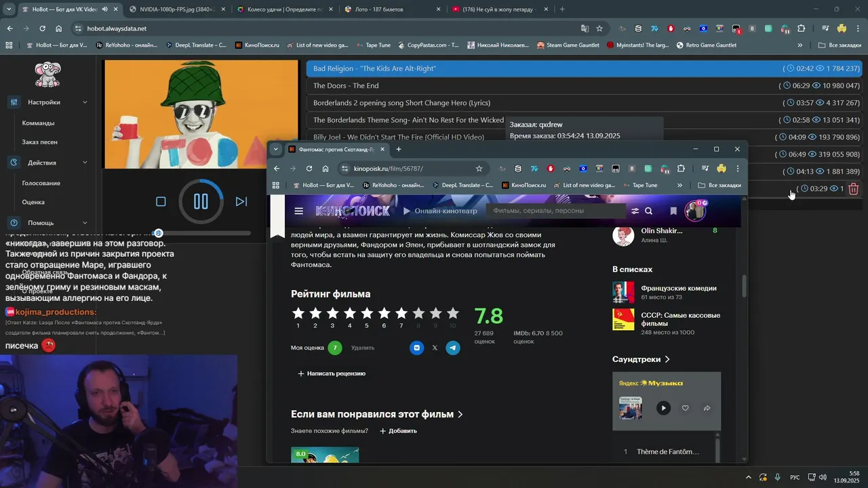Click the song progress slider handle

(158, 233)
